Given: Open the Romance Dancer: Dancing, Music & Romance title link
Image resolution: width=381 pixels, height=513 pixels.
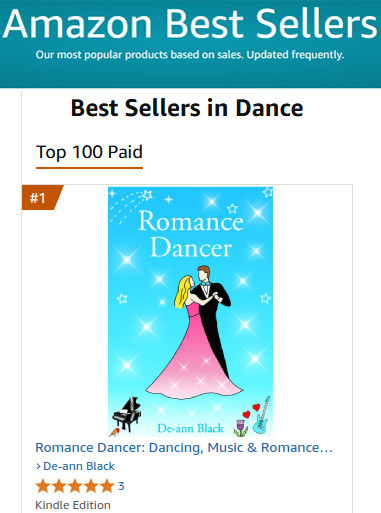Looking at the screenshot, I should 184,448.
